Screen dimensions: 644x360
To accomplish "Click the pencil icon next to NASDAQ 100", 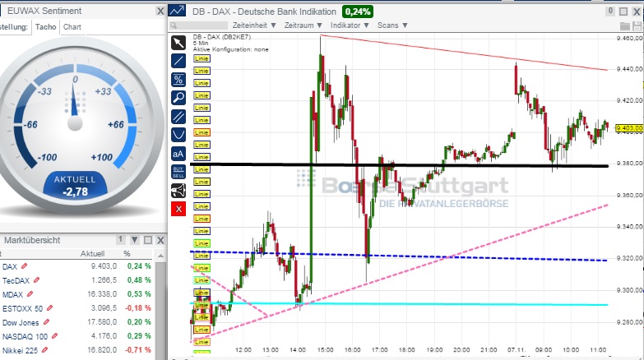I will coord(54,336).
